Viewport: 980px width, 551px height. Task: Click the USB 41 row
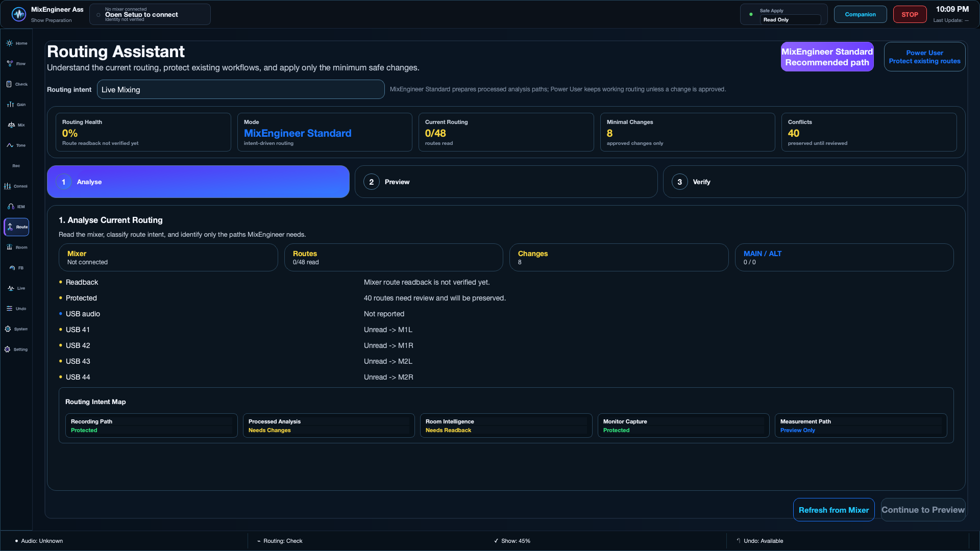click(506, 330)
